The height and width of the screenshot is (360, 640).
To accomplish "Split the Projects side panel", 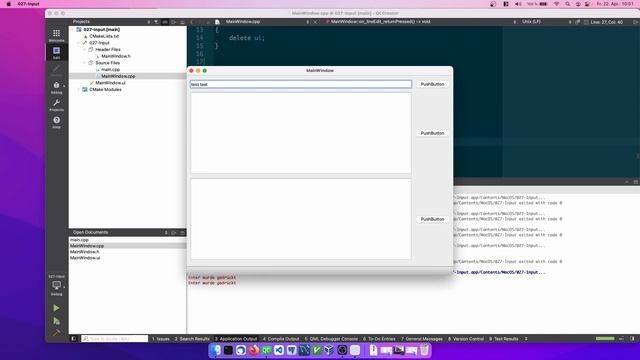I will [x=173, y=22].
